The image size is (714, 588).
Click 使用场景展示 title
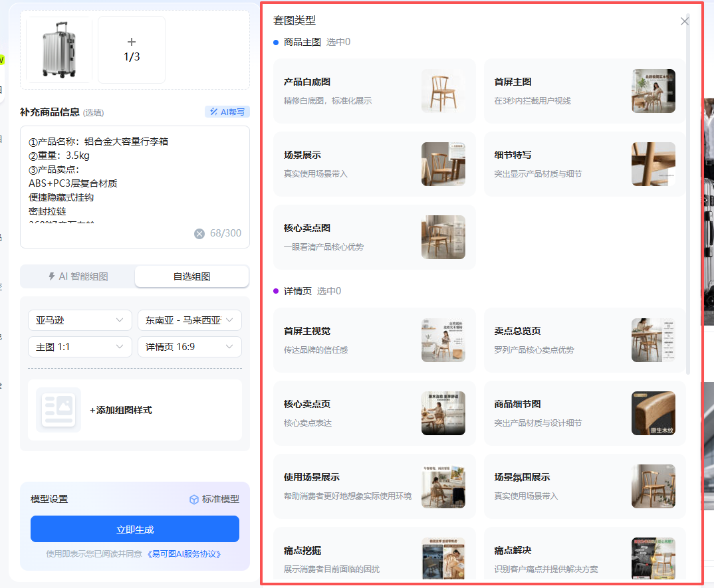pos(312,477)
